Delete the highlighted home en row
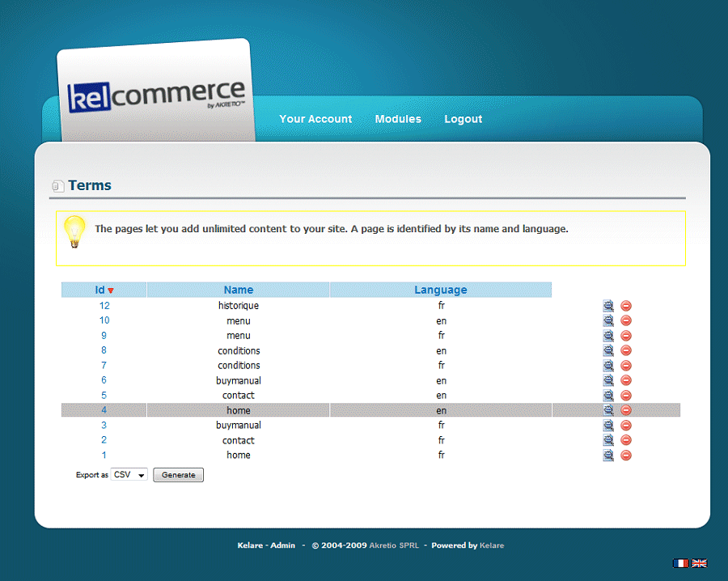The height and width of the screenshot is (581, 728). pos(626,410)
